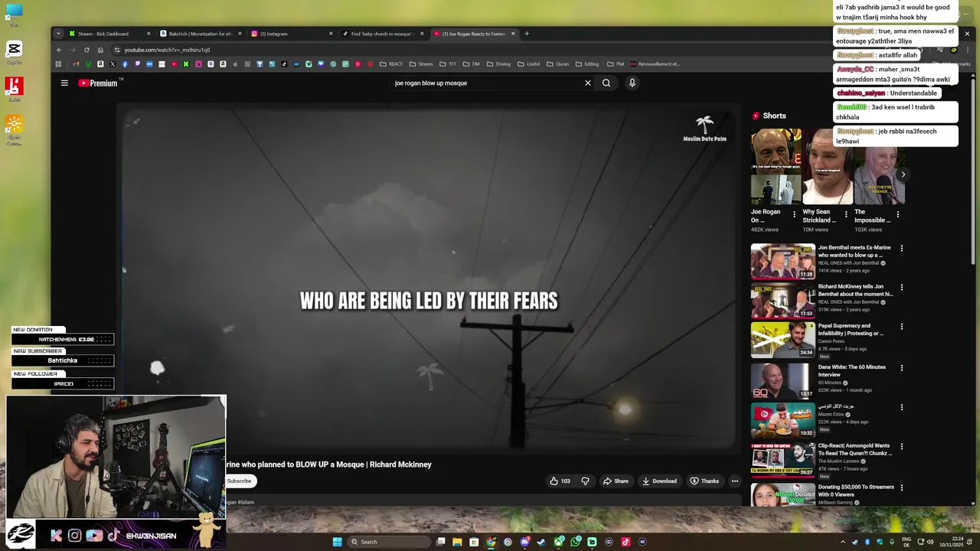
Task: Like the video (103 likes)
Action: (x=560, y=481)
